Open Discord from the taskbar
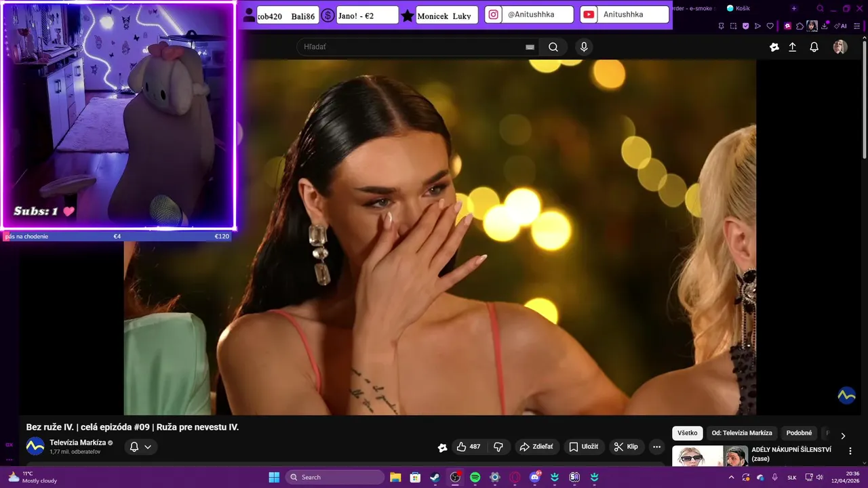 (535, 477)
